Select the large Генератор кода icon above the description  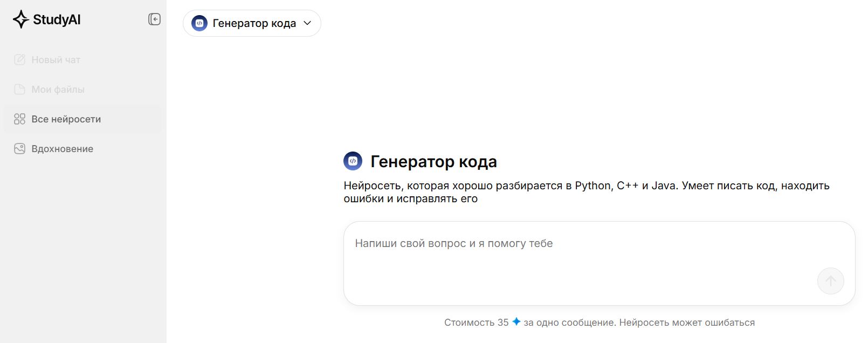[354, 161]
